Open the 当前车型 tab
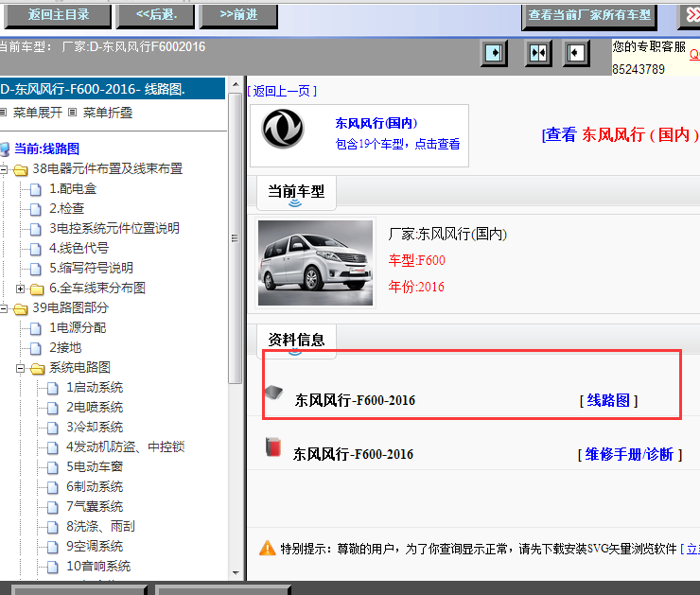Screen dimensions: 700x595 pos(296,192)
